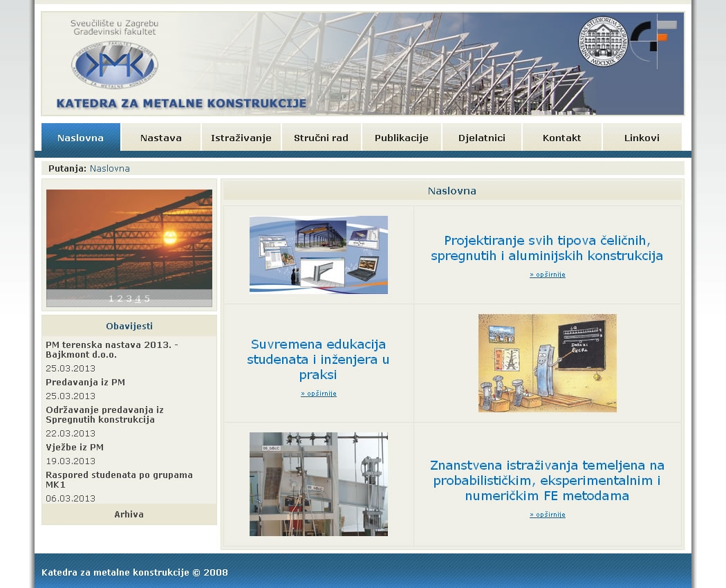Open Raspored studenata po grupama MK1
726x588 pixels.
[119, 479]
